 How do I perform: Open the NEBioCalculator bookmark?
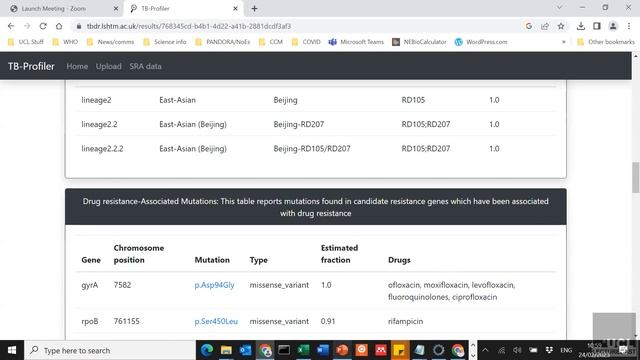click(419, 42)
